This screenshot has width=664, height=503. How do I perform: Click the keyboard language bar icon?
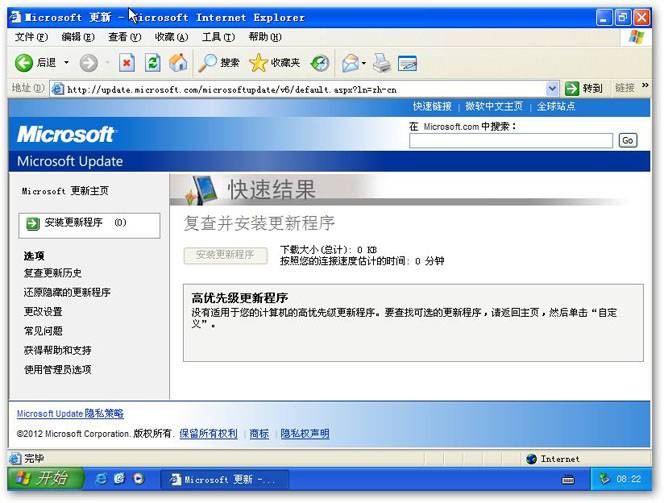pos(568,480)
